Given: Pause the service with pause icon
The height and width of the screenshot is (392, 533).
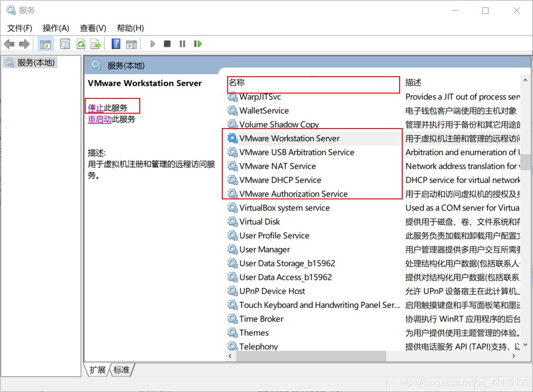Looking at the screenshot, I should click(183, 44).
